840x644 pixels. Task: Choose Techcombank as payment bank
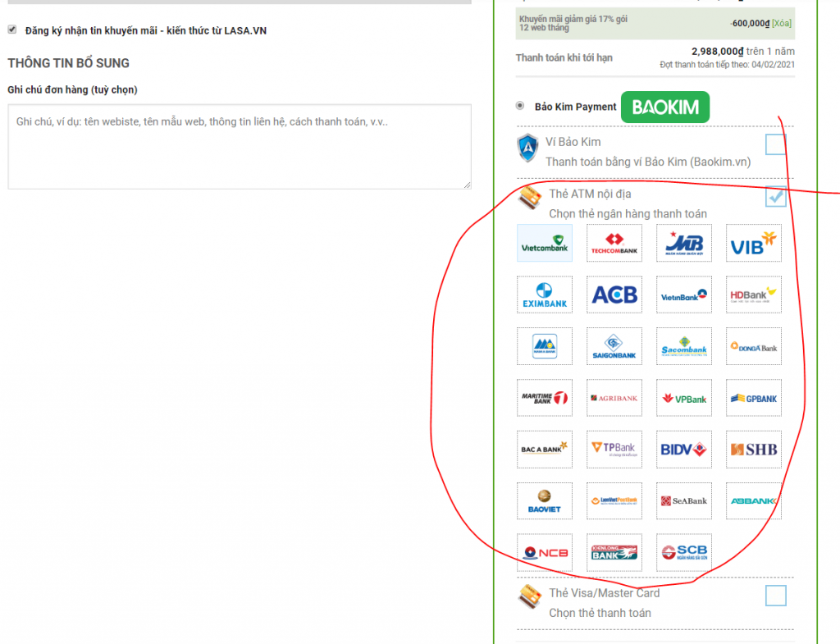tap(614, 243)
